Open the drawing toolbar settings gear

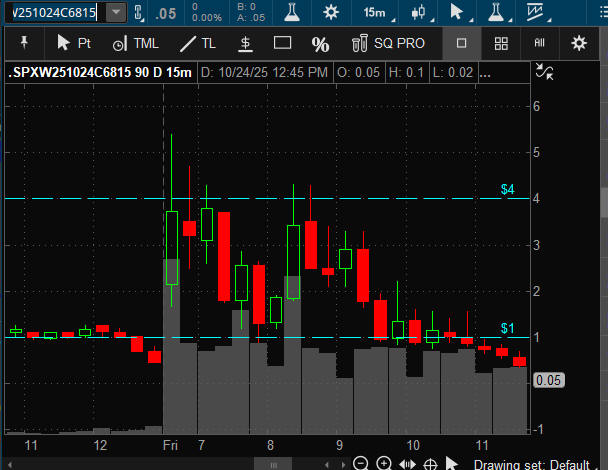[578, 44]
